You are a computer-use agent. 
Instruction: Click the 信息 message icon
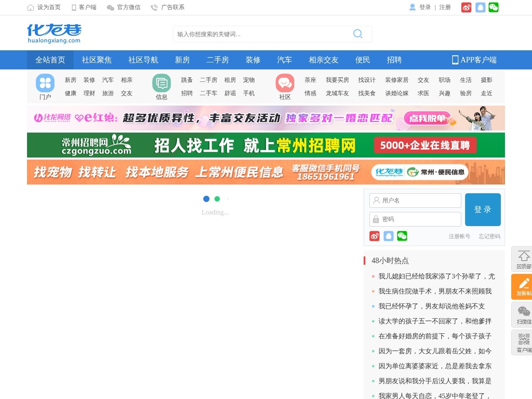162,83
